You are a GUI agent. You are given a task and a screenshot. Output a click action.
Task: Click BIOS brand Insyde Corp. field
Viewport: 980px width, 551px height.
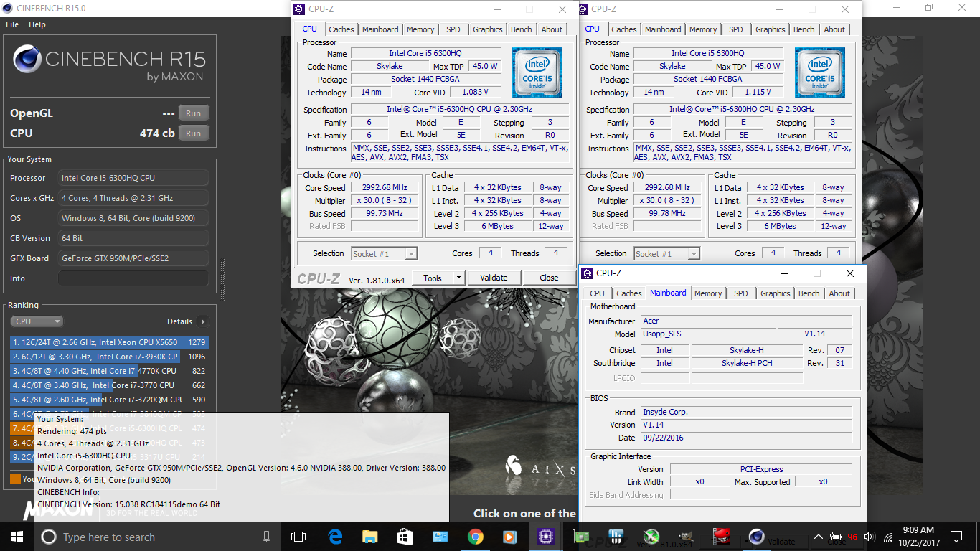(x=746, y=412)
